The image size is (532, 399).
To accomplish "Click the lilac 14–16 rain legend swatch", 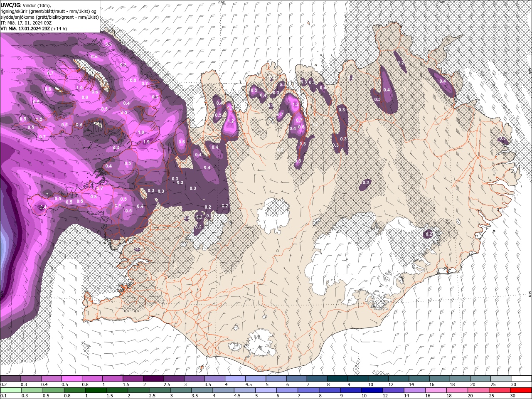I will [414, 390].
